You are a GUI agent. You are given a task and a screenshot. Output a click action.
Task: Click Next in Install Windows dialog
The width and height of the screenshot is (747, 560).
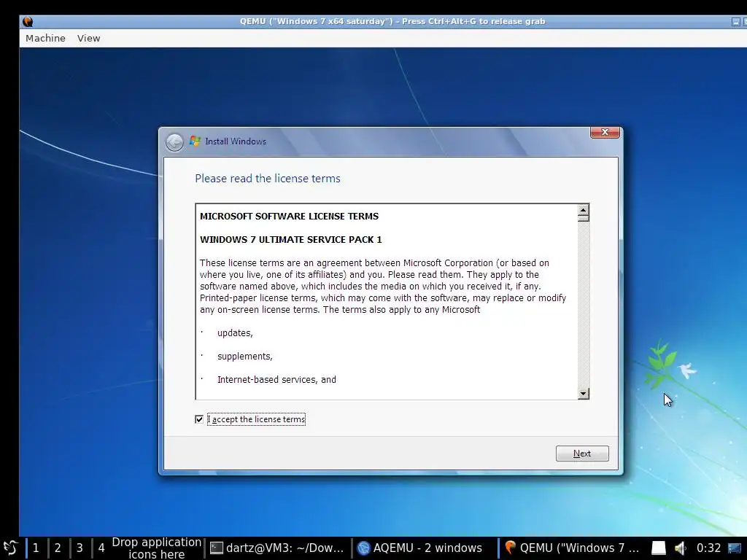[582, 454]
